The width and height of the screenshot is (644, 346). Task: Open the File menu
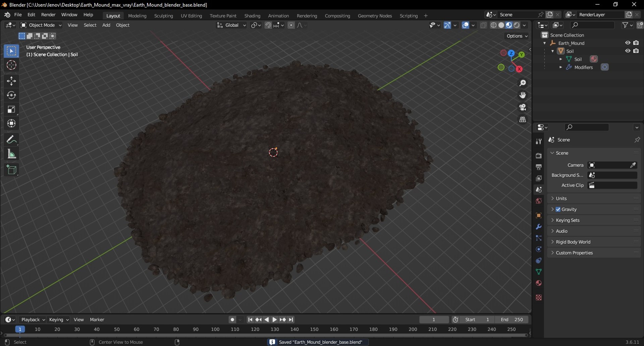click(18, 15)
